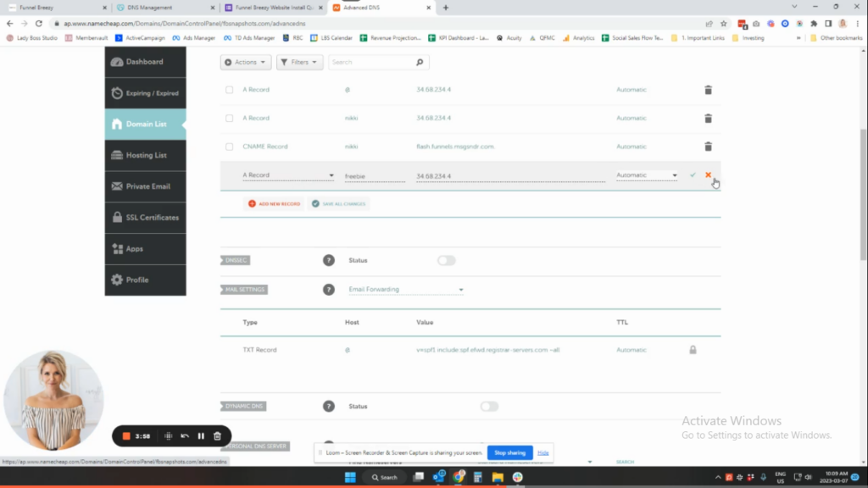Open Mail Settings help question icon
This screenshot has width=868, height=488.
click(x=329, y=290)
